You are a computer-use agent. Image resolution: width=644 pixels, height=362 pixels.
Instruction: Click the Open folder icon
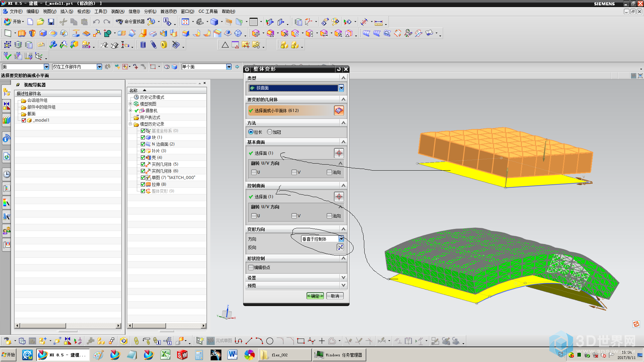coord(41,22)
